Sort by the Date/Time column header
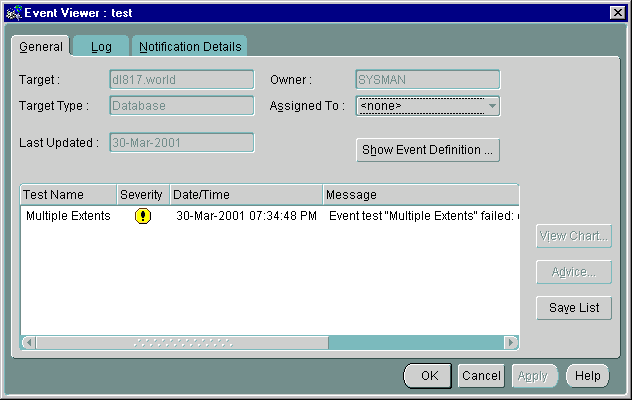Screen dimensions: 632x400 pyautogui.click(x=245, y=194)
